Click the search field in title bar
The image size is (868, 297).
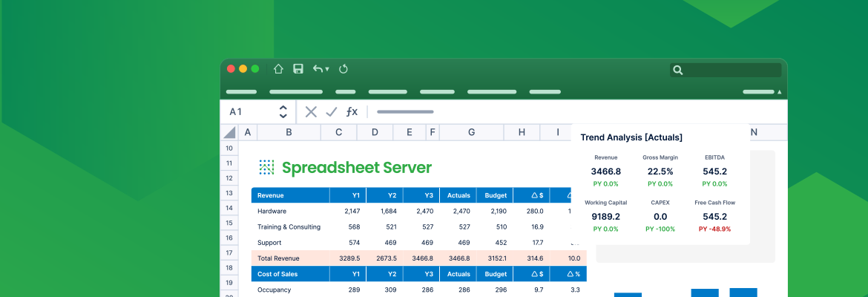coord(725,71)
